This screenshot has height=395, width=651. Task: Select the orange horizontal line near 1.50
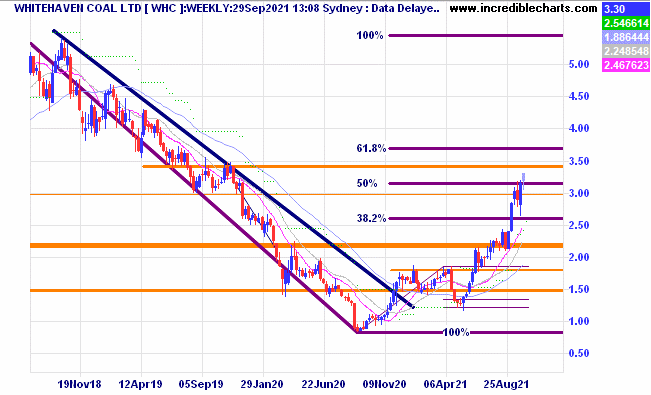coord(296,290)
